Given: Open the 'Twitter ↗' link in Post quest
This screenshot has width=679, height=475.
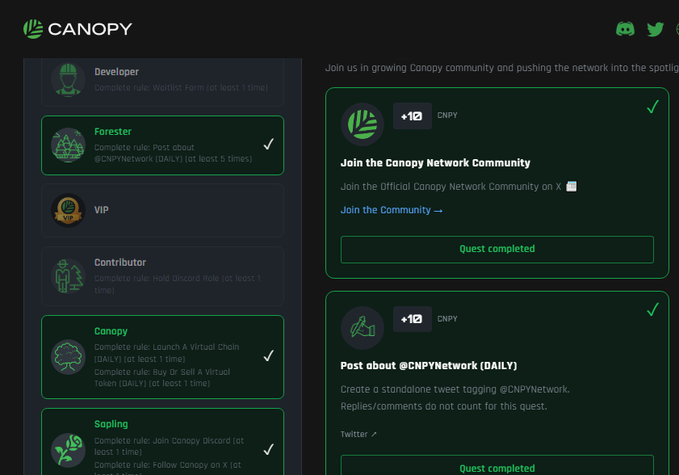Looking at the screenshot, I should (x=359, y=434).
